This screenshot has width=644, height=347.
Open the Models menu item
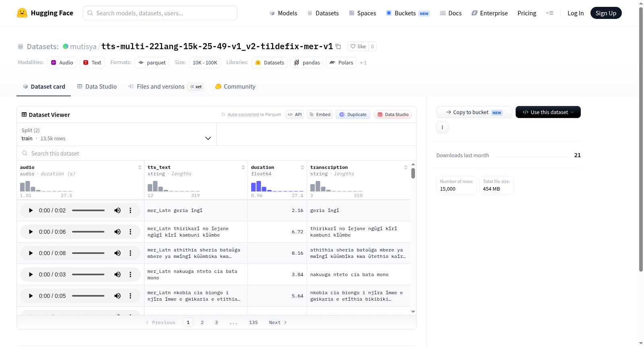tap(283, 13)
